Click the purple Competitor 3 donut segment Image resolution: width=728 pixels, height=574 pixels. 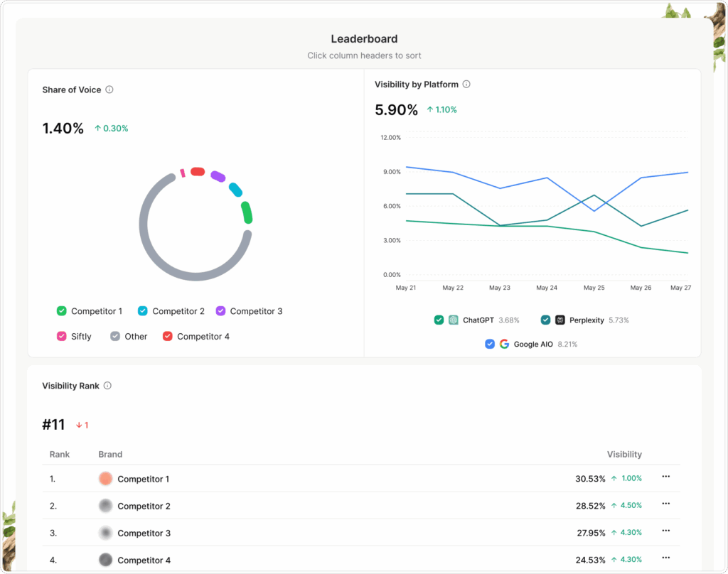coord(218,176)
